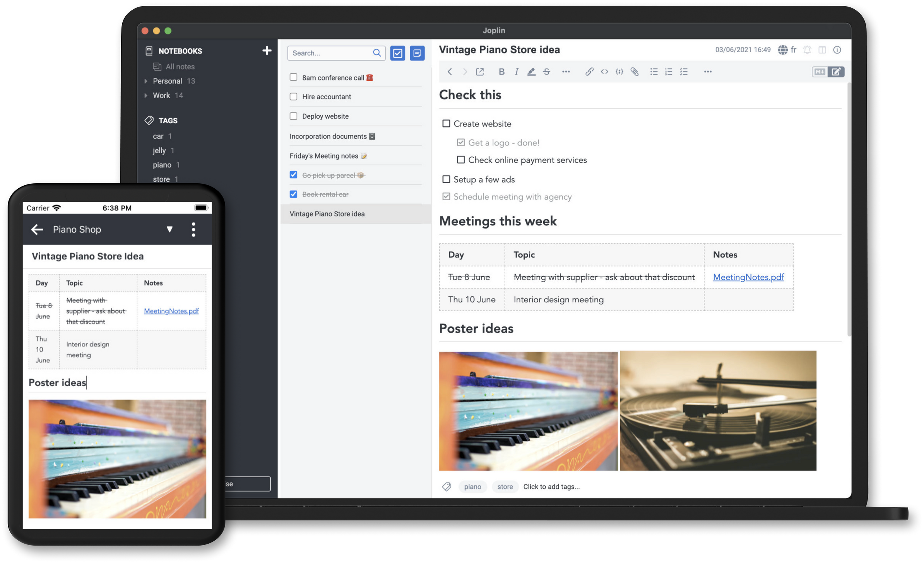Click the hyperlink insertion icon
The image size is (924, 563).
587,71
